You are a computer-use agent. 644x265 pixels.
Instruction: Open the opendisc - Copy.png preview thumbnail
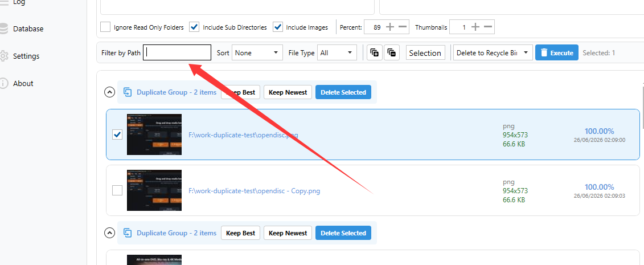[x=154, y=190]
